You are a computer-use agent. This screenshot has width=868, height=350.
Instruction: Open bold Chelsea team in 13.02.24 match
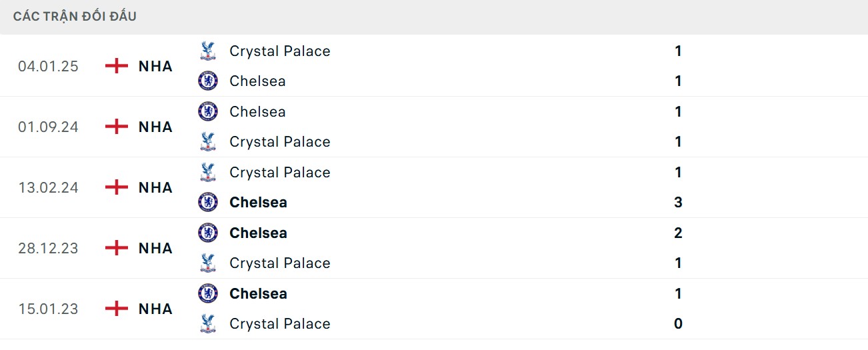[x=258, y=203]
